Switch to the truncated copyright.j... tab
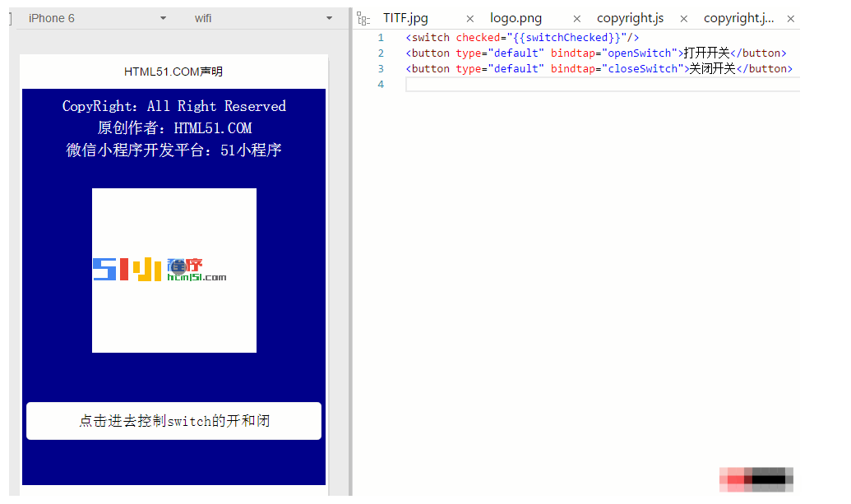This screenshot has width=851, height=504. click(x=738, y=18)
